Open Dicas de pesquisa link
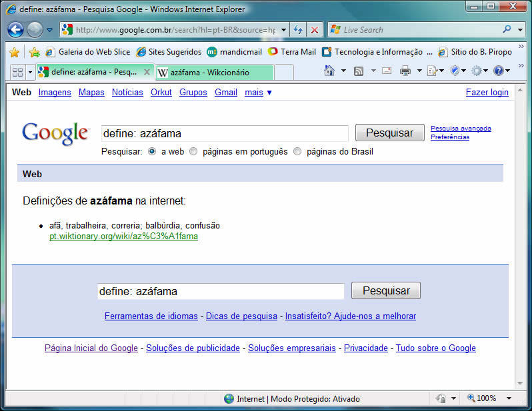Viewport: 532px width, 411px height. click(x=241, y=316)
